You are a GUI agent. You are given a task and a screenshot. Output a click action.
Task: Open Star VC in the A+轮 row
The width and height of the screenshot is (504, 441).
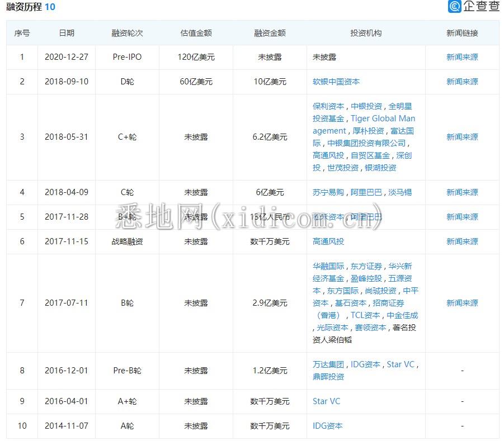coord(326,401)
